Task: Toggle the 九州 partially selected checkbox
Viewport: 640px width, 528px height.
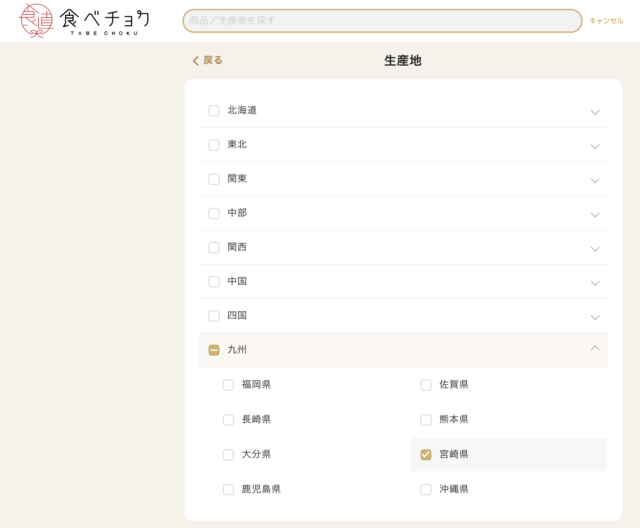Action: [214, 350]
